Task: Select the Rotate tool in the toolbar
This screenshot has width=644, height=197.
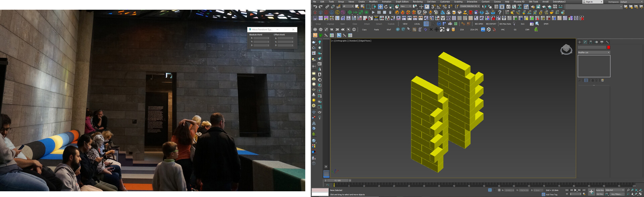Action: click(x=386, y=7)
